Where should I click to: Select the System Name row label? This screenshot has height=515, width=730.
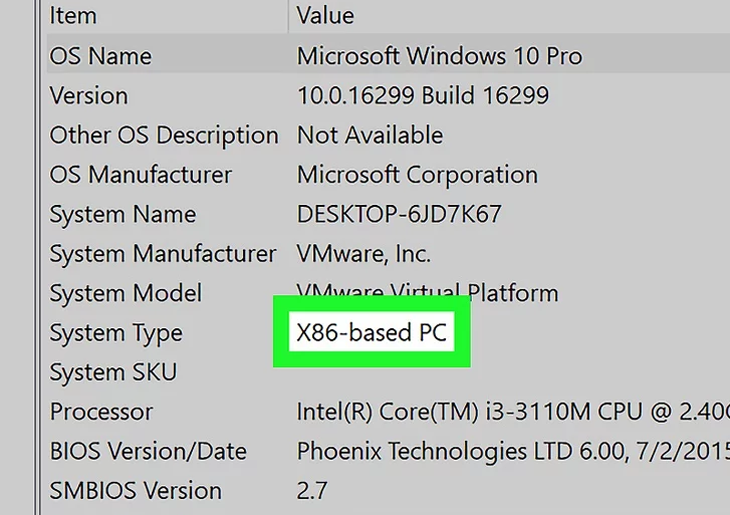coord(123,214)
